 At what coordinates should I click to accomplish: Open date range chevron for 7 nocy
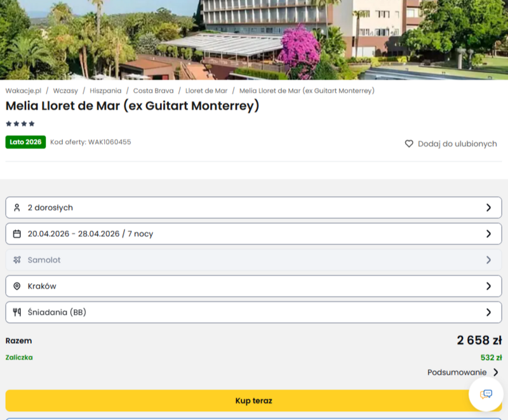click(x=488, y=233)
